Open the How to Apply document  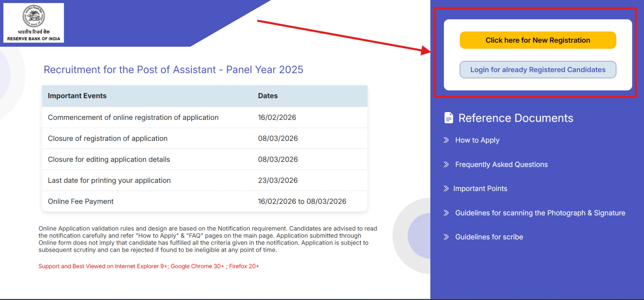point(477,140)
